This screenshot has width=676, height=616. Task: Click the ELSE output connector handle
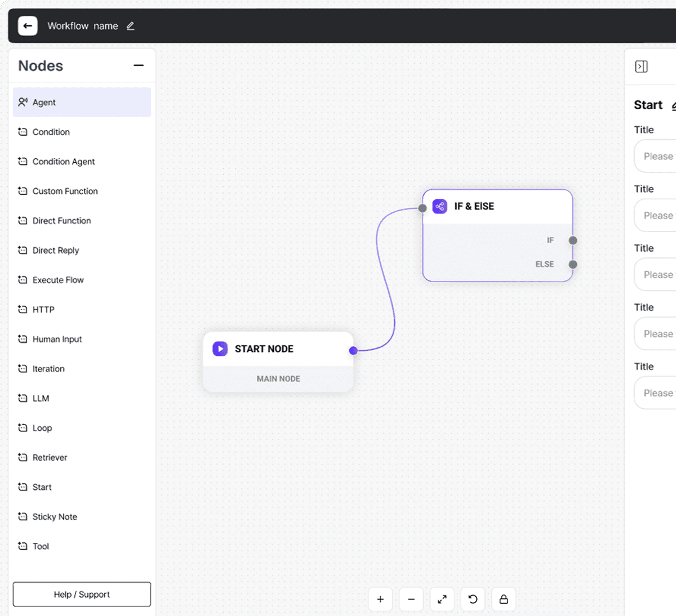coord(572,264)
